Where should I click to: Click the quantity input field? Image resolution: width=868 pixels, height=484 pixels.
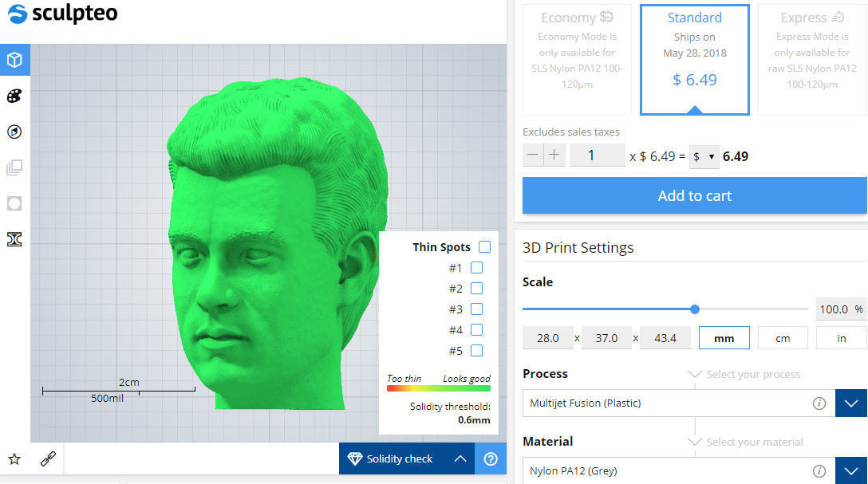point(598,155)
